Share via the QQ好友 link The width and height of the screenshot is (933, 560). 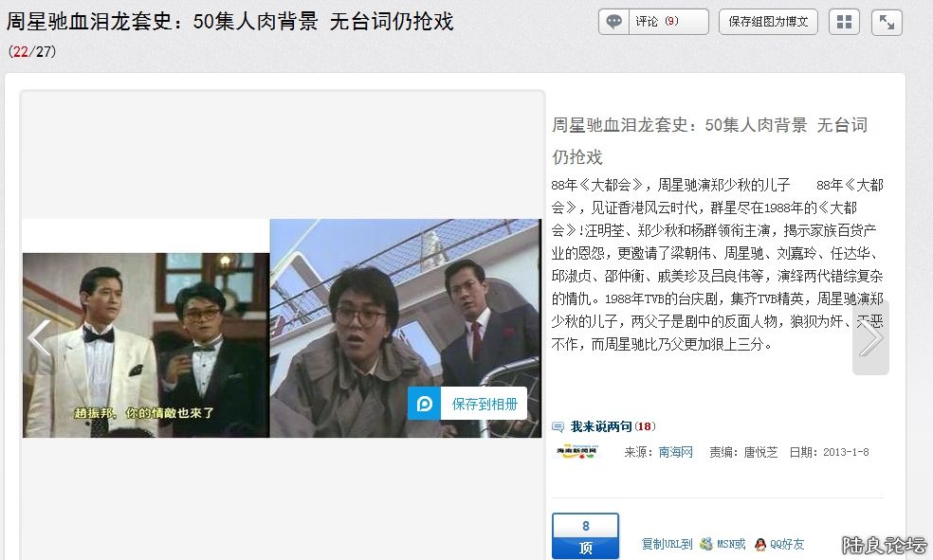[787, 544]
